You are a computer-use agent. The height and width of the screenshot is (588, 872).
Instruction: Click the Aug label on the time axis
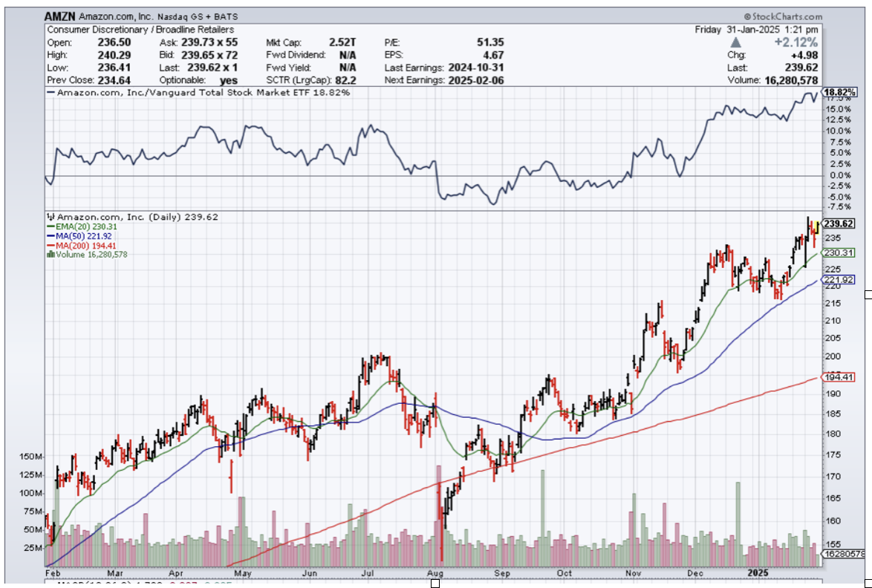point(436,573)
